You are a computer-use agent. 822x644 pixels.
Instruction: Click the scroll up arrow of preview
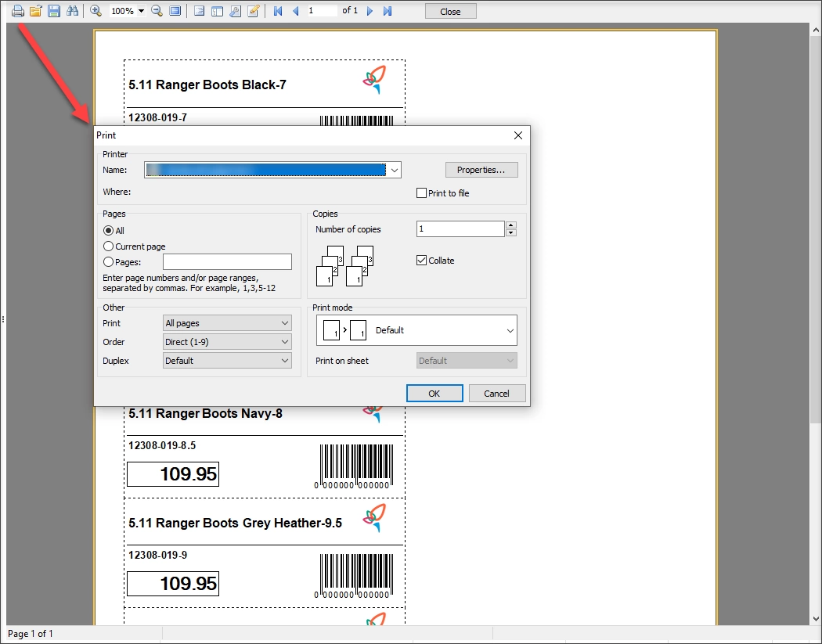(x=816, y=30)
